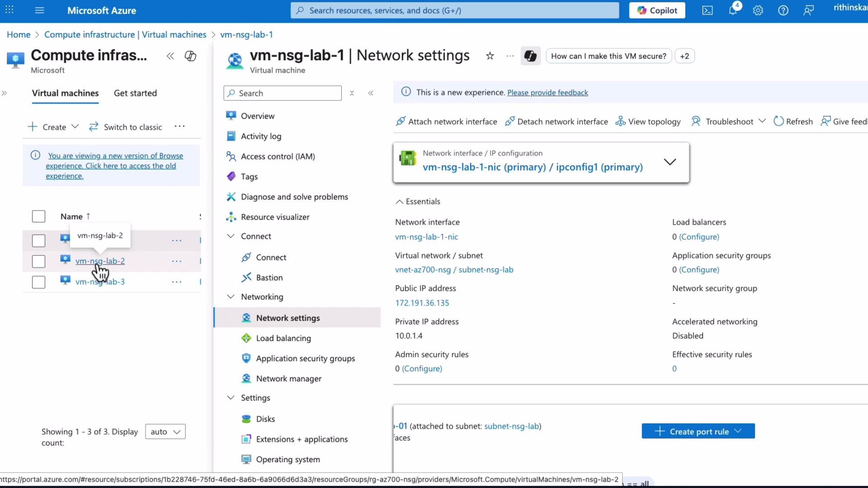Open the notifications bell
The image size is (868, 488).
tap(733, 10)
